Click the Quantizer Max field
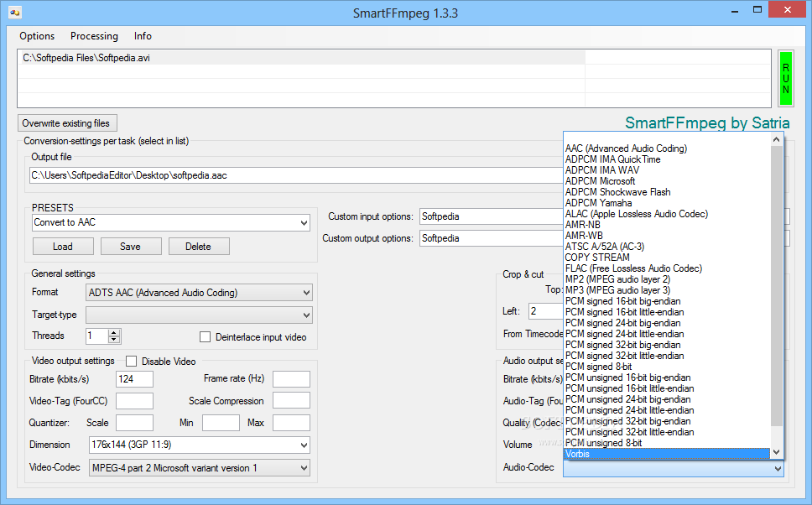Image resolution: width=812 pixels, height=505 pixels. 292,423
